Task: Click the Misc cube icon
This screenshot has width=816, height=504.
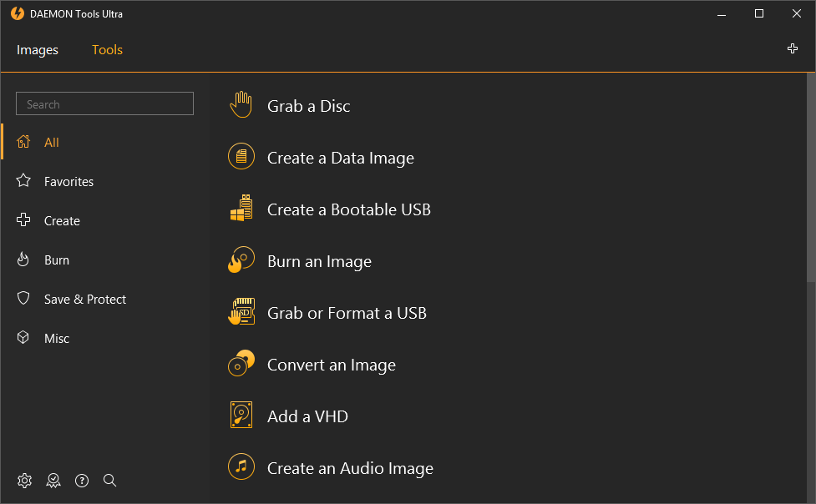Action: pyautogui.click(x=23, y=338)
